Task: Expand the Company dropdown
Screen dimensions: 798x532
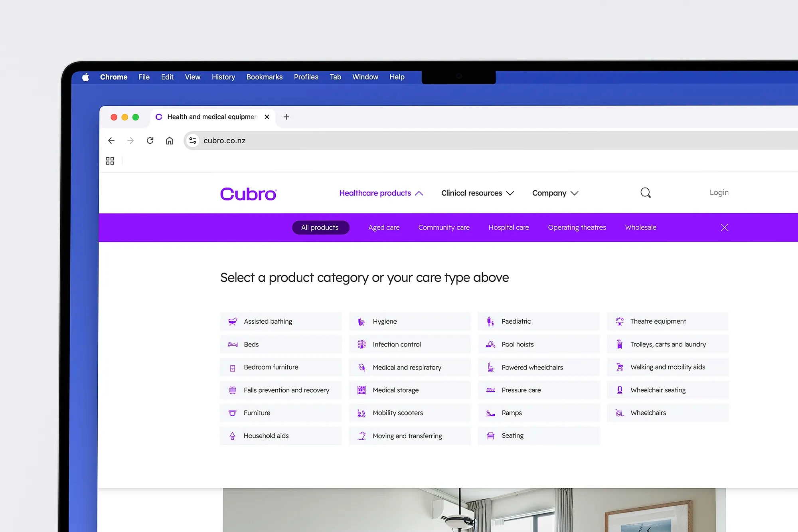Action: pyautogui.click(x=555, y=193)
